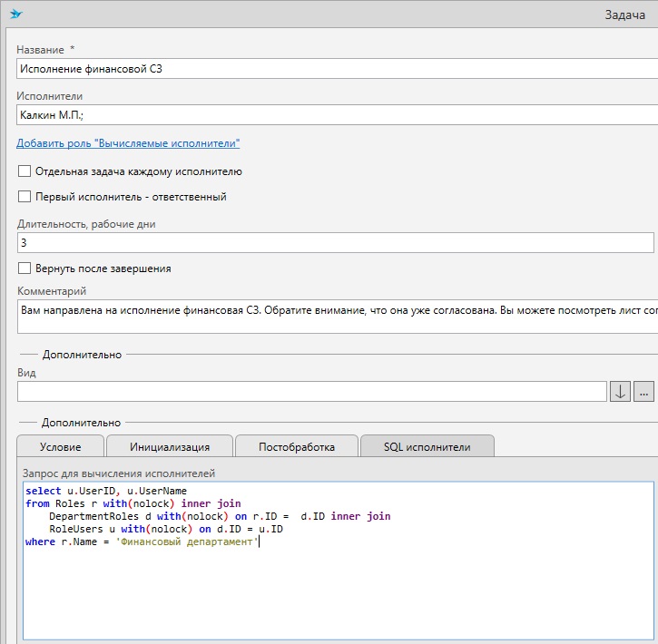Focus the Название text field
This screenshot has height=644, width=658.
pos(336,68)
